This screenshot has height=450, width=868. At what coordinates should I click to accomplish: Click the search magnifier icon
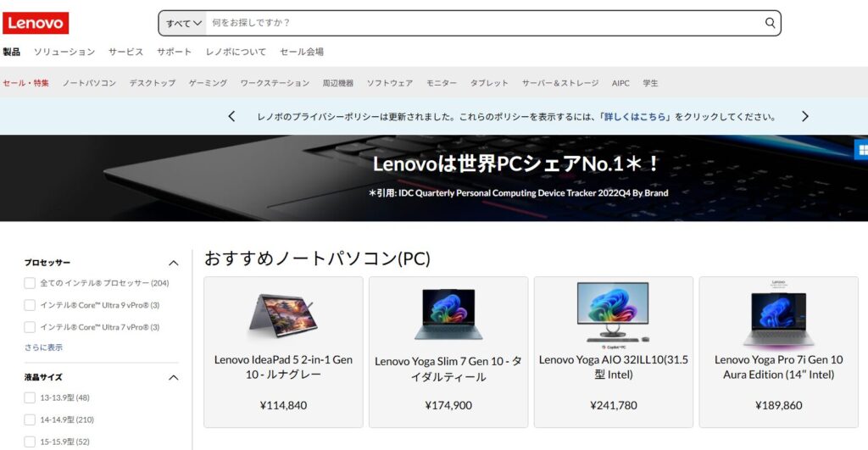[770, 23]
